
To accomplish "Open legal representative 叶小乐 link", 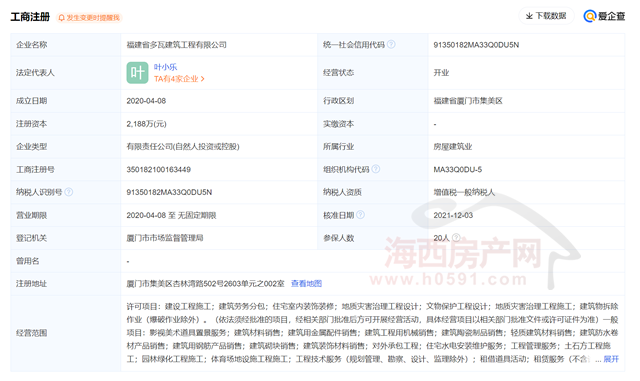I will click(165, 67).
